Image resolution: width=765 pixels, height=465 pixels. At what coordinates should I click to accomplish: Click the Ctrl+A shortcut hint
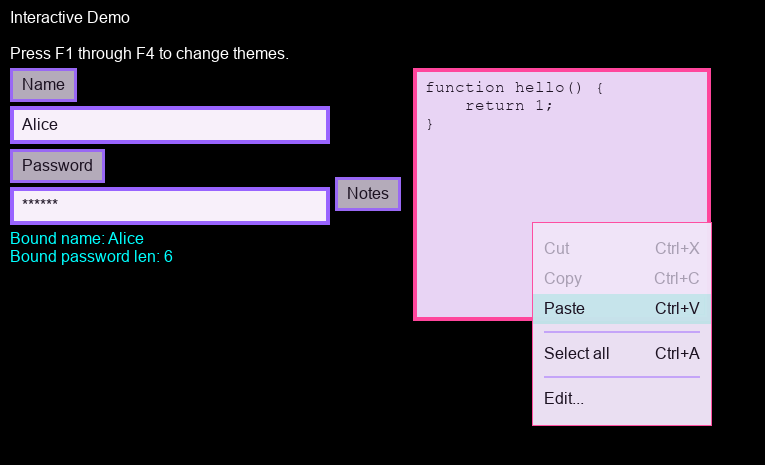click(677, 353)
